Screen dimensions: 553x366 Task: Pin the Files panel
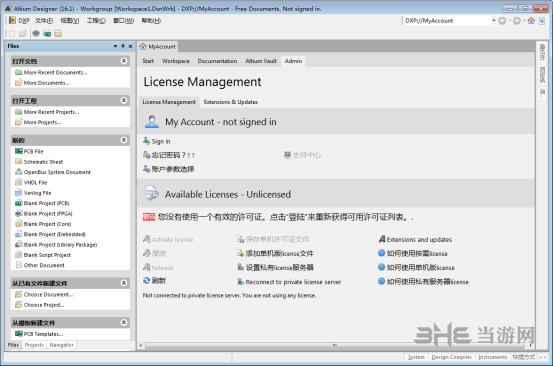pyautogui.click(x=123, y=46)
